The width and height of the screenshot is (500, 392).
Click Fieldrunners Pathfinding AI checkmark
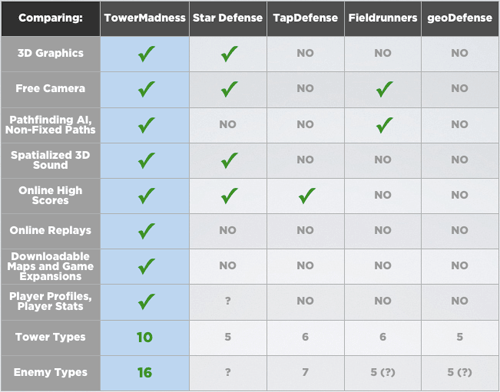point(384,125)
